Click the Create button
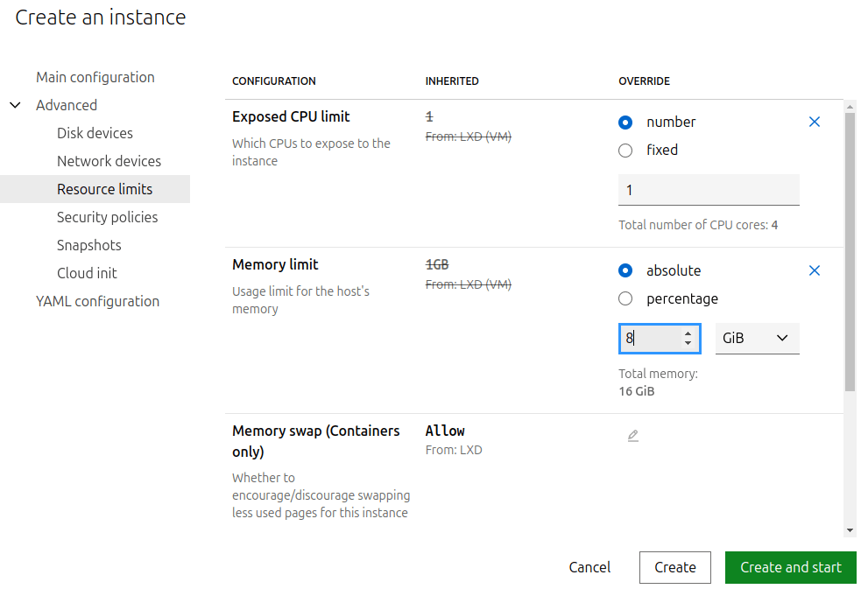 pos(674,567)
